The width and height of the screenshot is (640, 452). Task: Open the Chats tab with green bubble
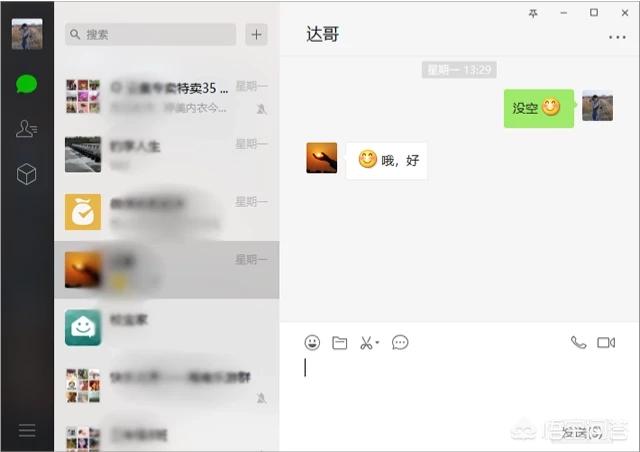[27, 84]
